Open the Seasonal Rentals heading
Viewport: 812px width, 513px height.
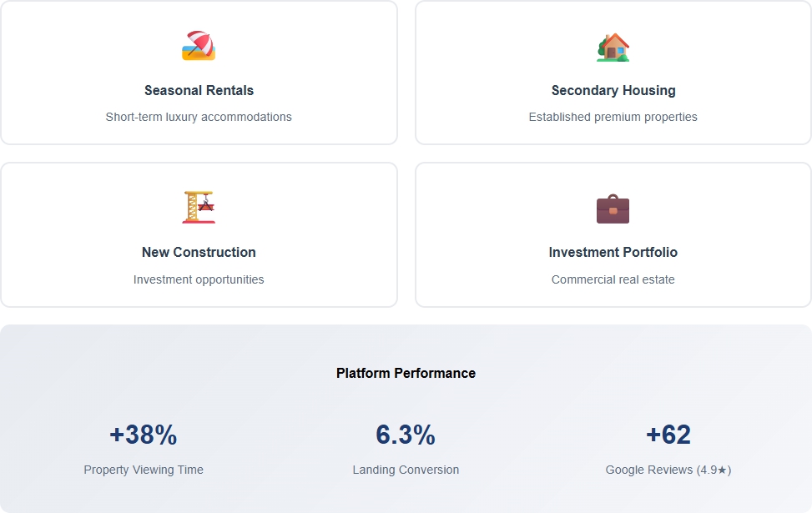(199, 91)
